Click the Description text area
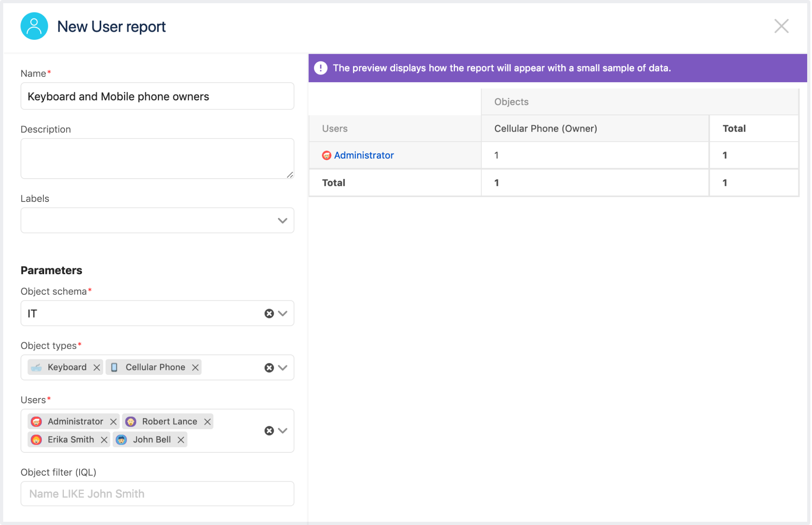Image resolution: width=812 pixels, height=525 pixels. pyautogui.click(x=157, y=159)
